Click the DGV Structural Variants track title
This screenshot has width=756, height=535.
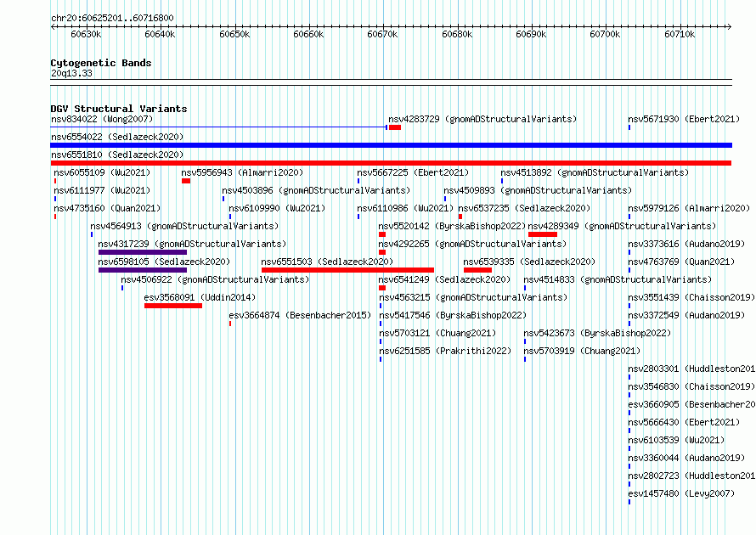pos(119,109)
